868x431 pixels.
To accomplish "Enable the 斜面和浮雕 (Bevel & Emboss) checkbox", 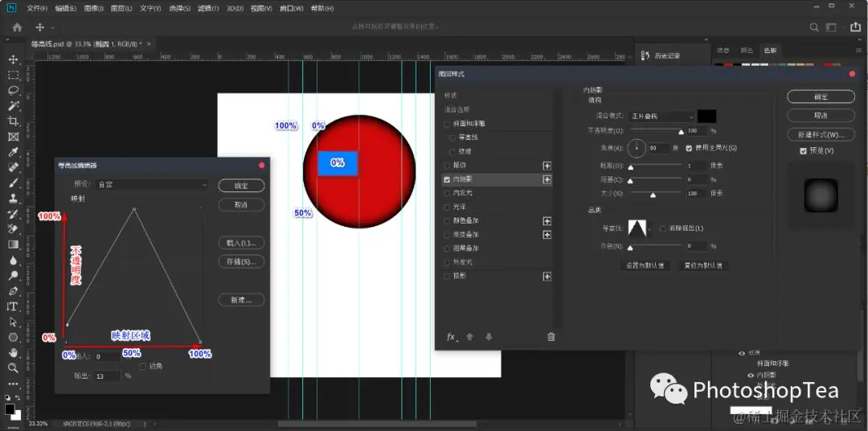I will click(x=448, y=124).
